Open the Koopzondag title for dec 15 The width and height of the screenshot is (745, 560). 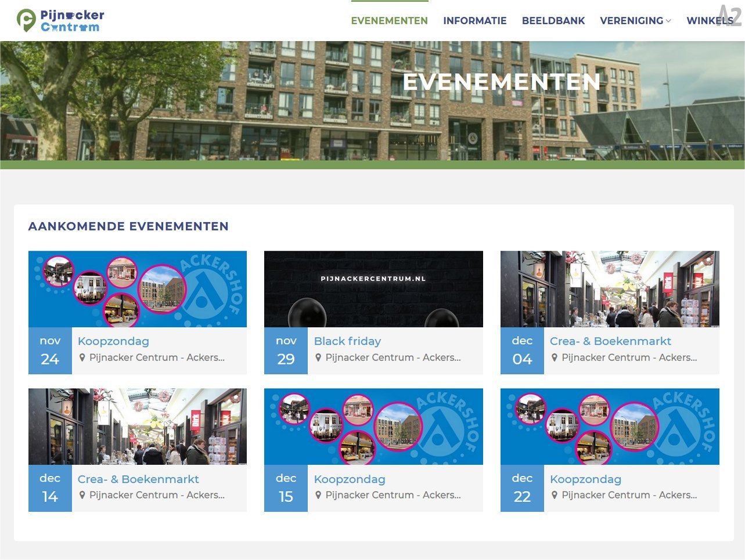(x=350, y=479)
